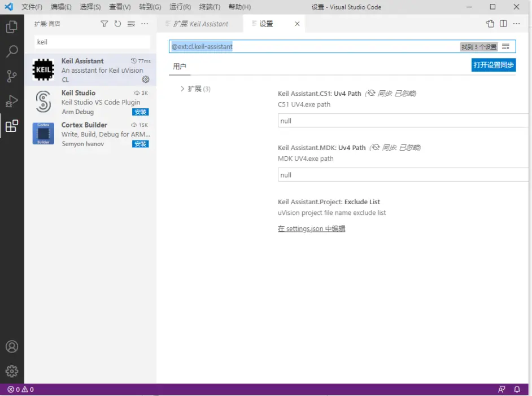Image resolution: width=532 pixels, height=396 pixels.
Task: Click the MDK Uv4 Path input
Action: pyautogui.click(x=403, y=175)
